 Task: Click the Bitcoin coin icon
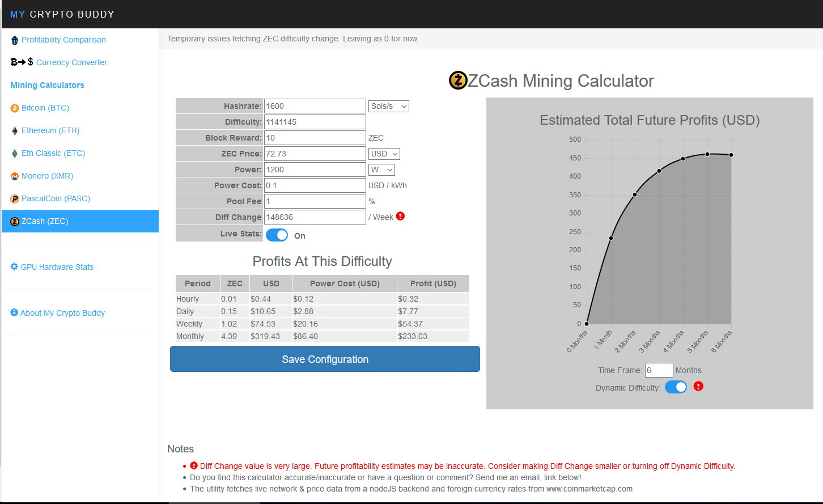15,108
